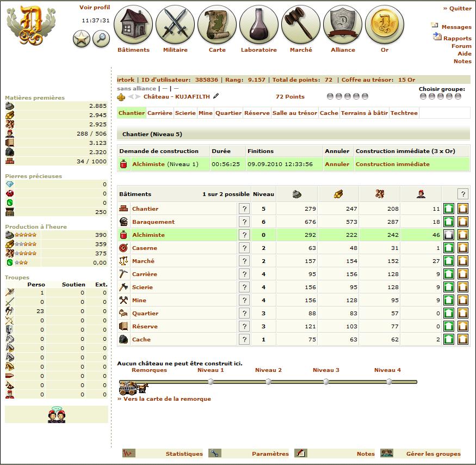Open the Forum link
Screen dimensions: 476x465
click(461, 46)
